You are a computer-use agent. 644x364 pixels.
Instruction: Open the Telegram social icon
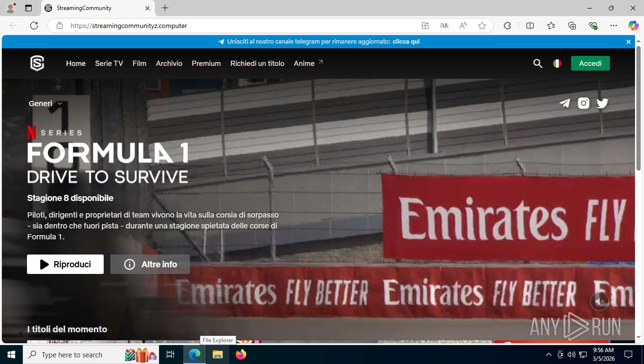(x=564, y=103)
